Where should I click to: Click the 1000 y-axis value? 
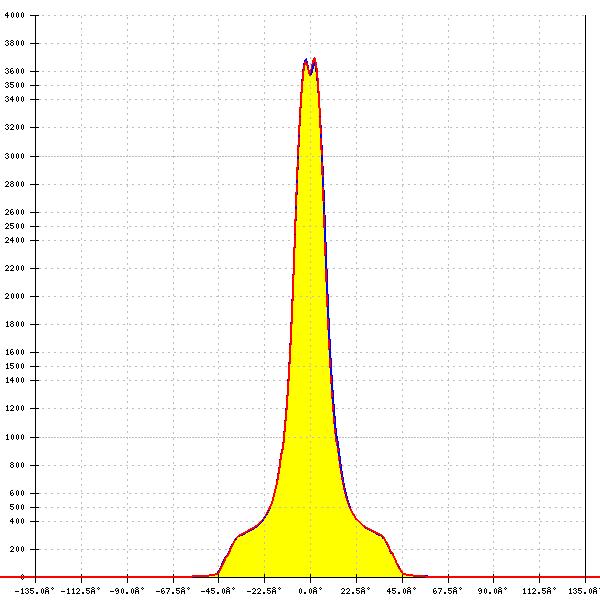click(x=15, y=437)
